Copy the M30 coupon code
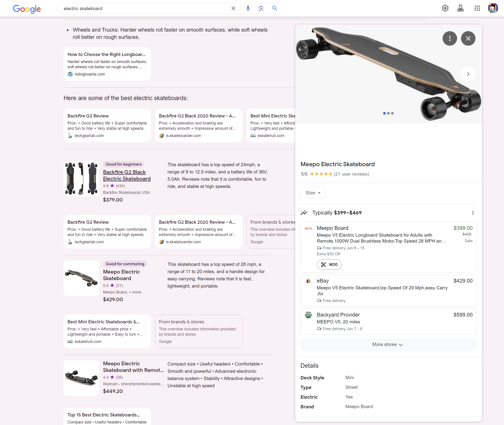The image size is (504, 425). (329, 265)
